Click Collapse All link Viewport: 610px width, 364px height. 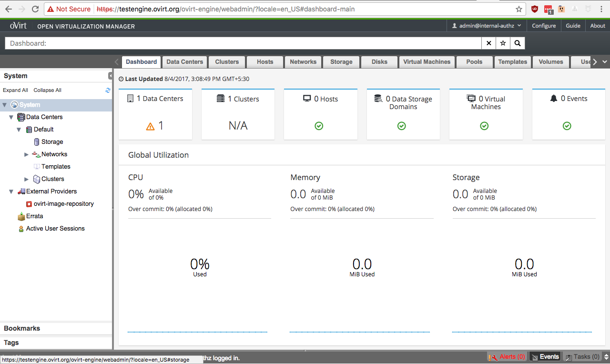click(47, 90)
